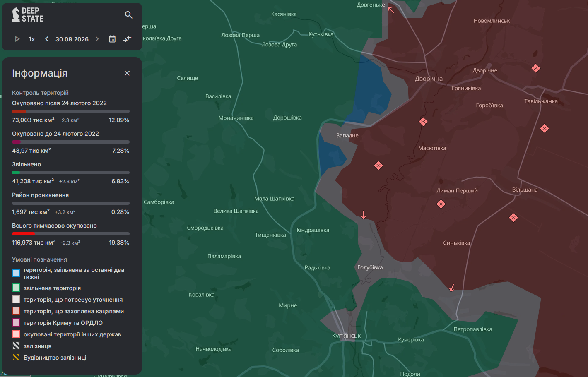The width and height of the screenshot is (588, 377).
Task: Click the Ковалівка map label
Action: (x=202, y=295)
